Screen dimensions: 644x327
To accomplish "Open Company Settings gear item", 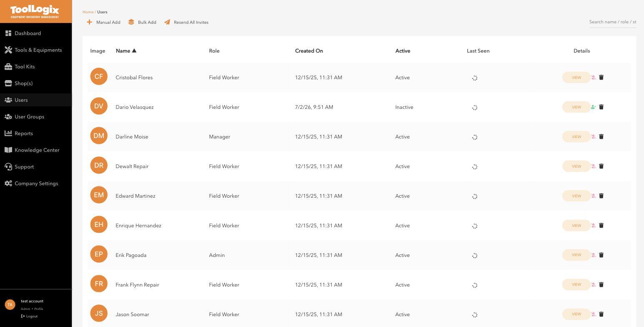I will coord(36,184).
